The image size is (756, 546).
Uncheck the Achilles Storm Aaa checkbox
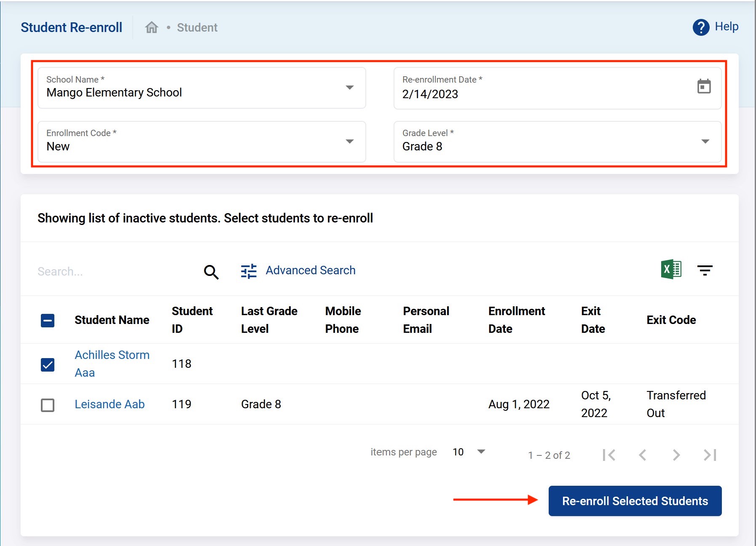48,364
